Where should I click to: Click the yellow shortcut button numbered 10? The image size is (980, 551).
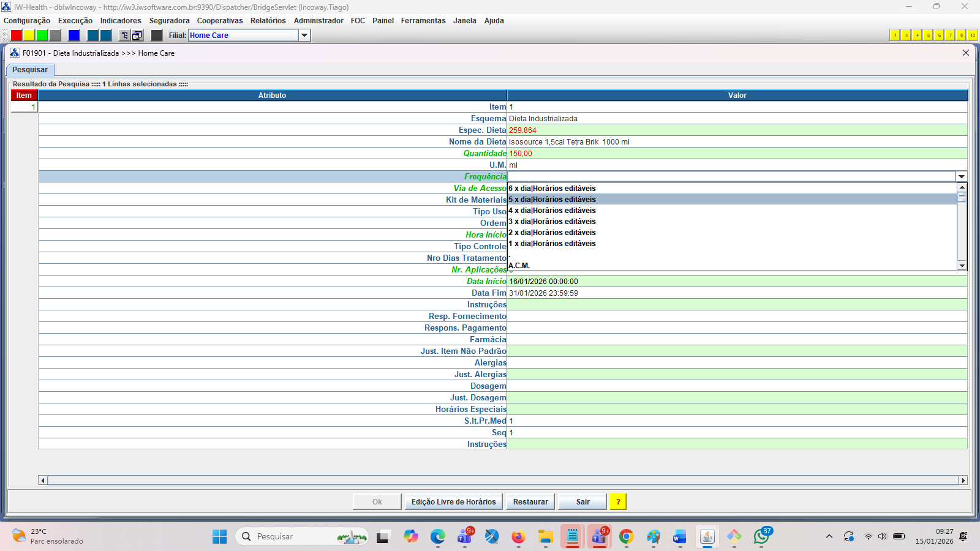(972, 36)
